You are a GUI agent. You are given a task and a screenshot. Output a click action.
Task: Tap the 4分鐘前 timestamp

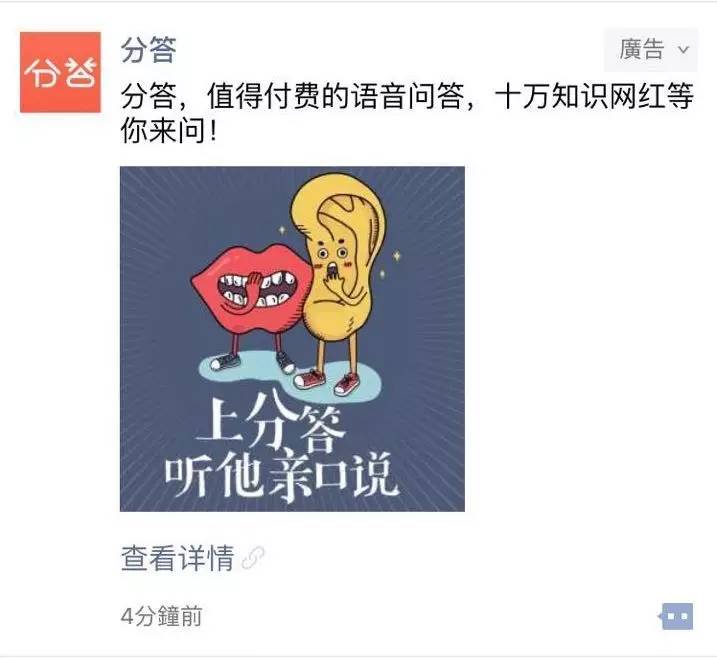point(161,616)
